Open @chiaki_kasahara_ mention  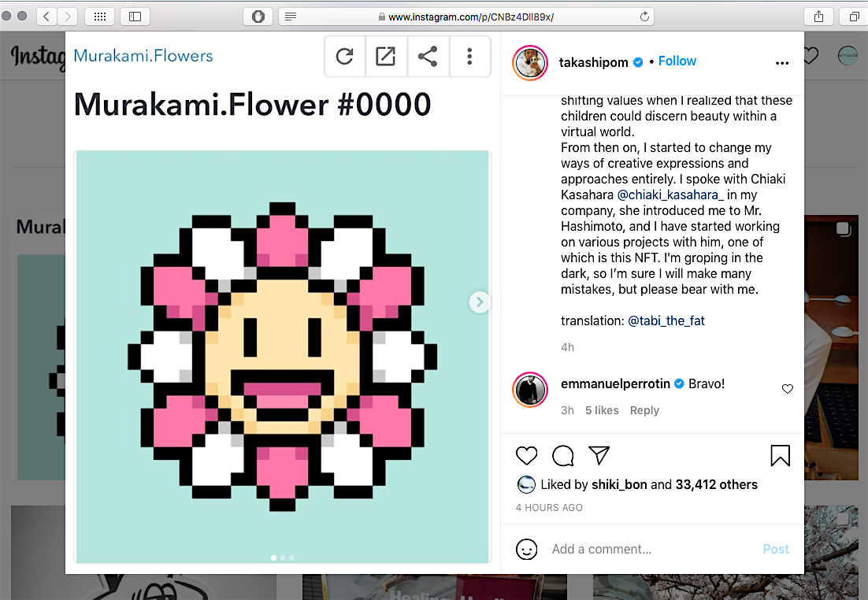(670, 194)
